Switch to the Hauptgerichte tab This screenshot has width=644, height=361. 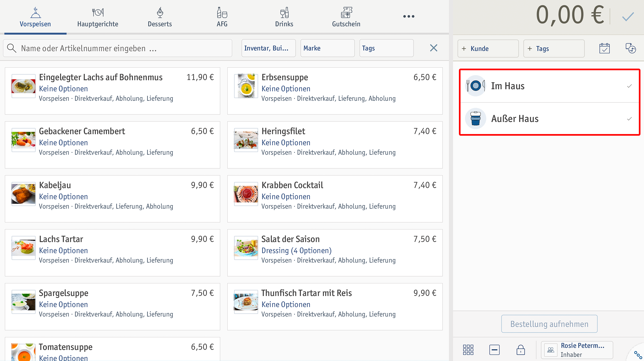pyautogui.click(x=98, y=17)
